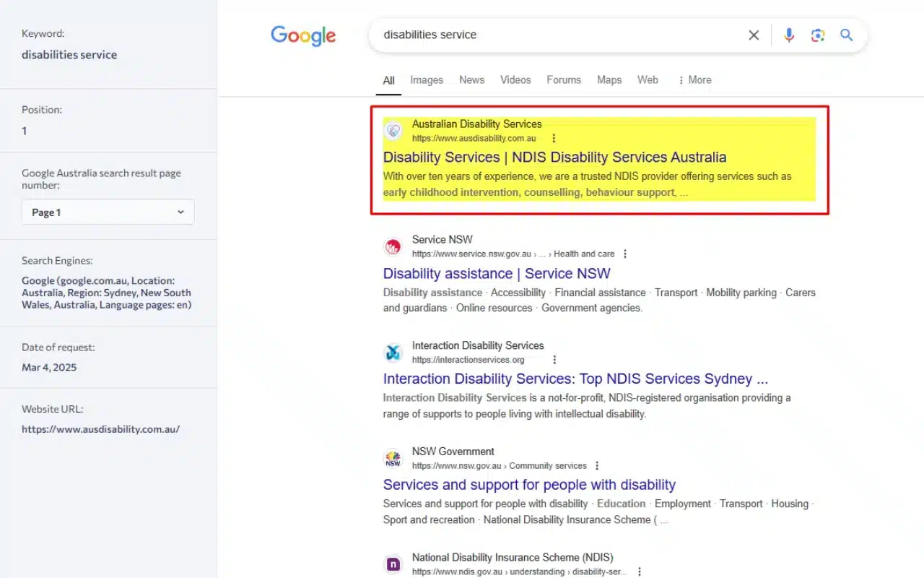Image resolution: width=924 pixels, height=578 pixels.
Task: Click the NDIS purple favicon
Action: click(x=393, y=564)
